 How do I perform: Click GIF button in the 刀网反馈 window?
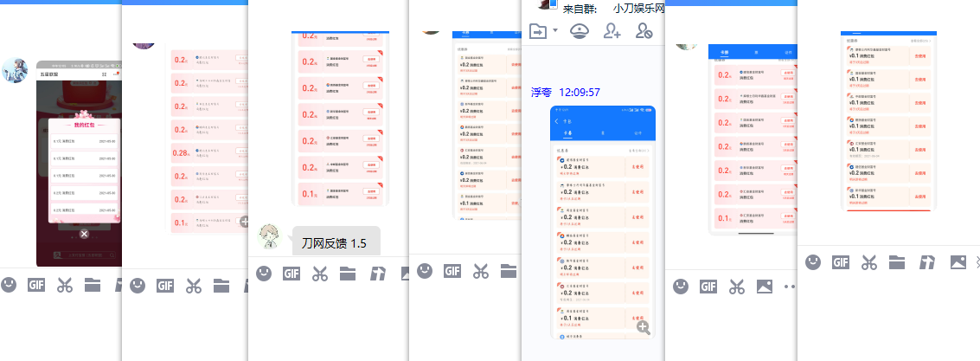tap(291, 273)
